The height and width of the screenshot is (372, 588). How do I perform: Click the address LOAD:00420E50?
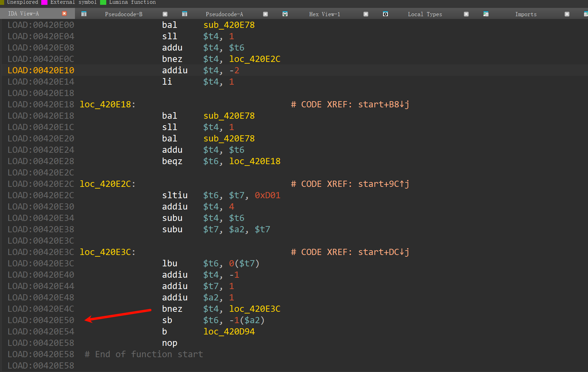(x=41, y=320)
